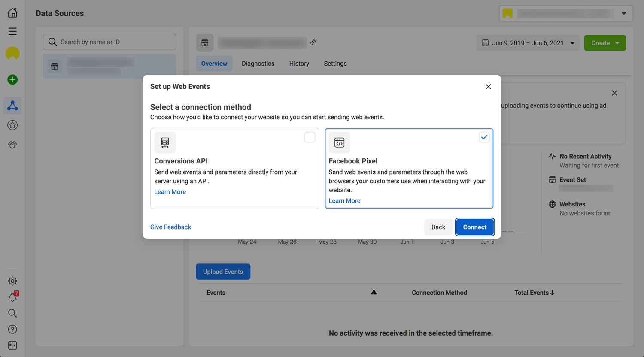Switch to the Diagnostics tab

[258, 64]
